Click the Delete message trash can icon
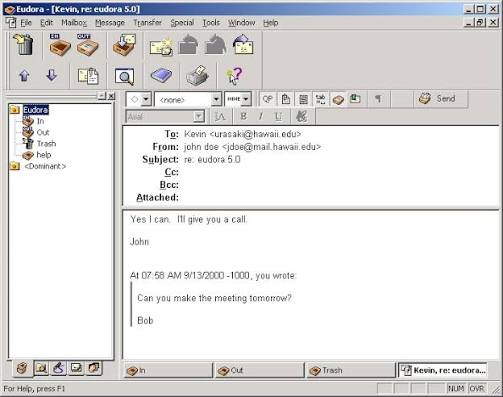503x397 pixels. [x=24, y=45]
